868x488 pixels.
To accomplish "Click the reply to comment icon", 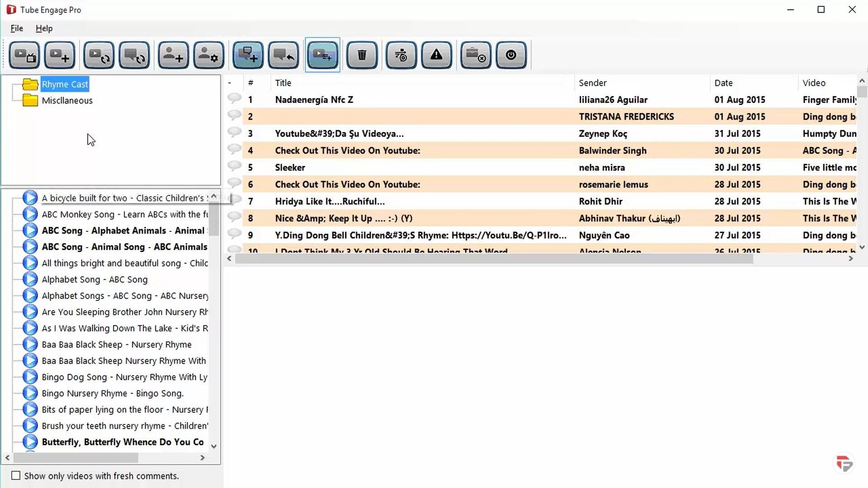I will point(283,55).
